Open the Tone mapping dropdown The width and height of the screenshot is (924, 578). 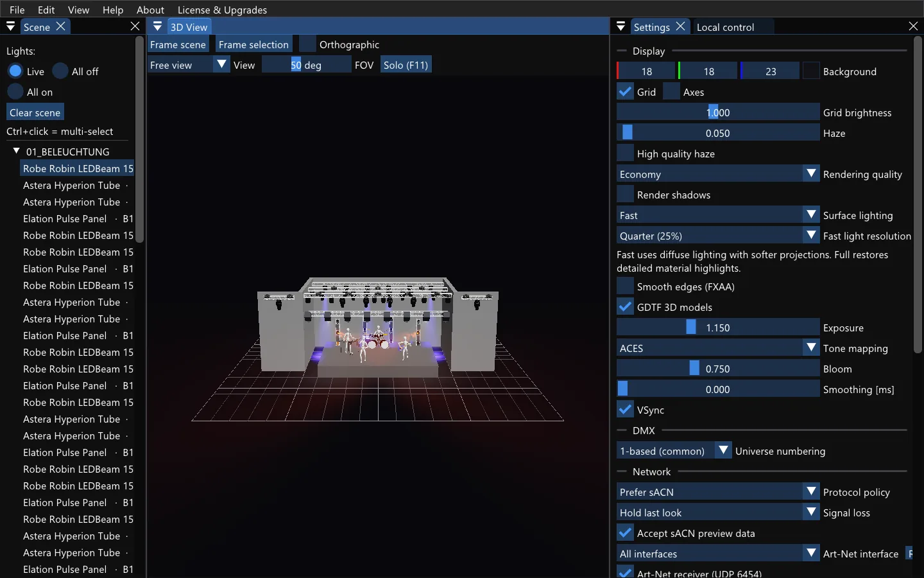(x=718, y=348)
